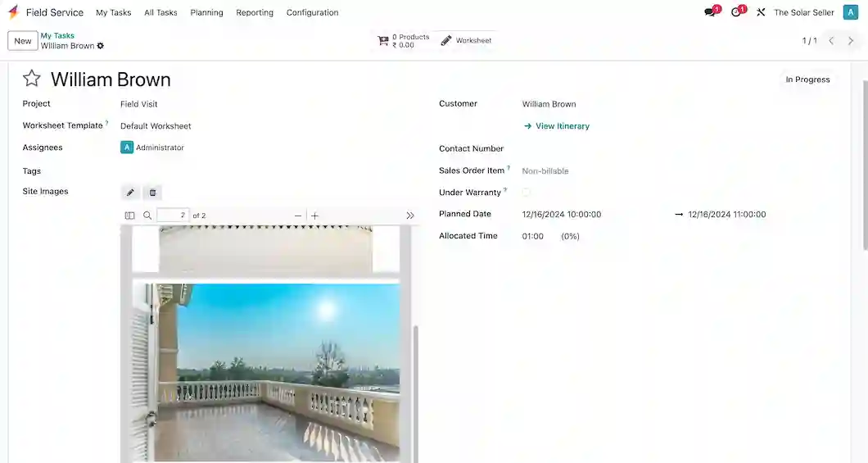
Task: Open the activities clock icon
Action: pyautogui.click(x=736, y=12)
